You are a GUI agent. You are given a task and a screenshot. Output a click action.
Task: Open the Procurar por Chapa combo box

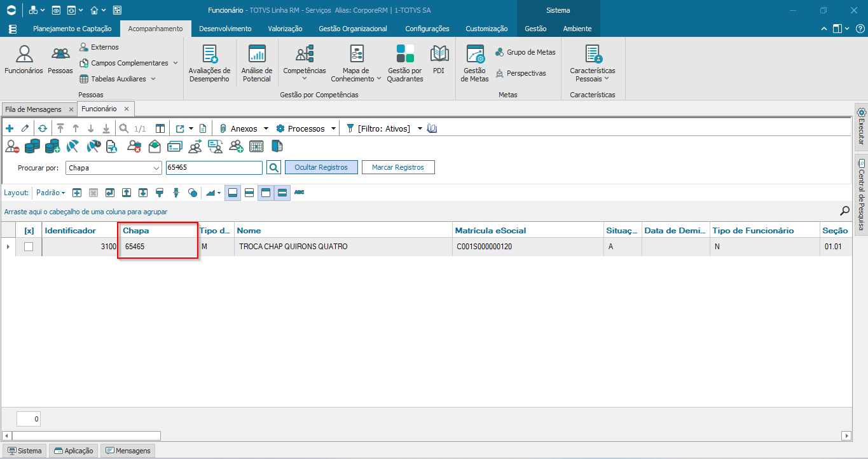[114, 168]
